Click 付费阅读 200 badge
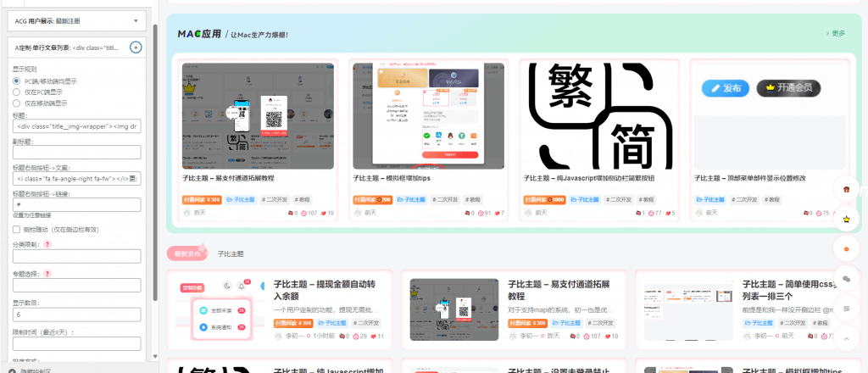 tap(372, 199)
